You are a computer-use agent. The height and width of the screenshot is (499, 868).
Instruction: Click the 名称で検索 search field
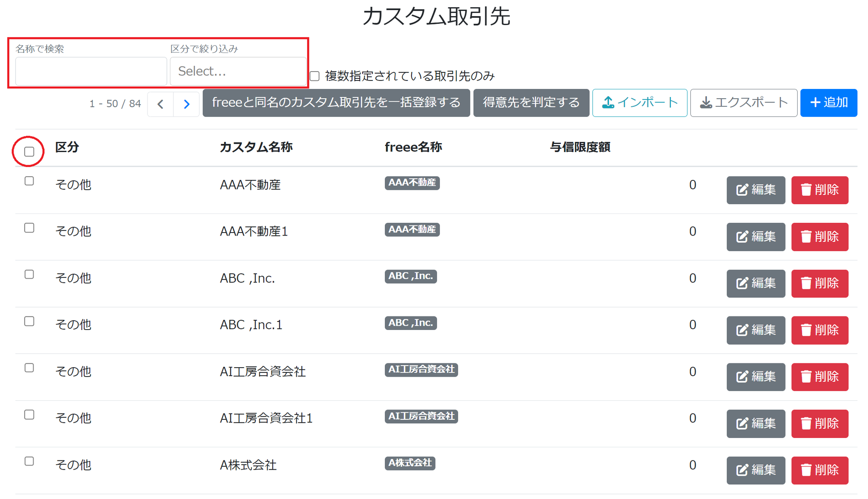pos(91,71)
